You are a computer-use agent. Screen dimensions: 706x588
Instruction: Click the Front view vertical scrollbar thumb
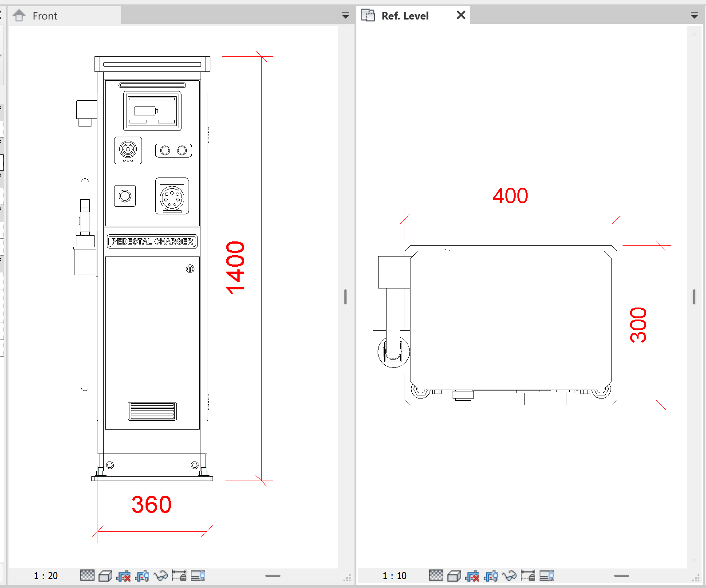point(345,297)
